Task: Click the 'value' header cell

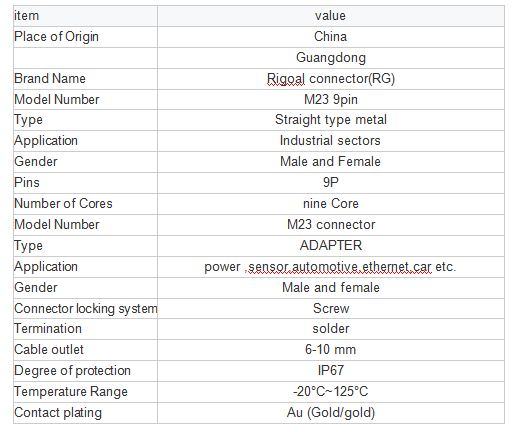Action: click(331, 16)
